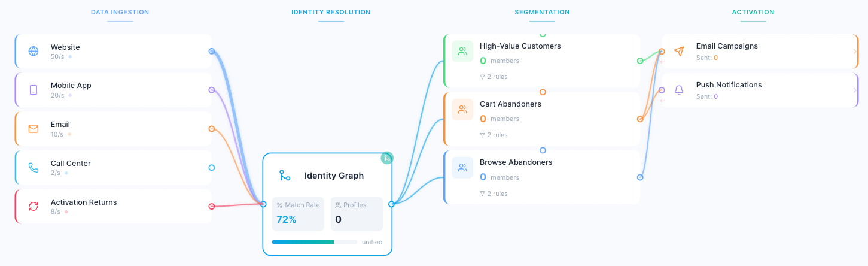Image resolution: width=868 pixels, height=266 pixels.
Task: Click the Email envelope icon
Action: [x=33, y=129]
